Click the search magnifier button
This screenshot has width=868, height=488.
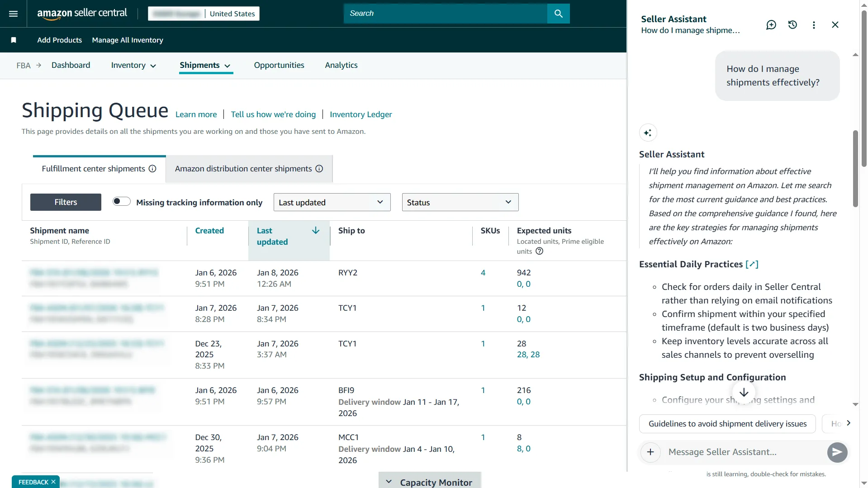click(x=558, y=14)
